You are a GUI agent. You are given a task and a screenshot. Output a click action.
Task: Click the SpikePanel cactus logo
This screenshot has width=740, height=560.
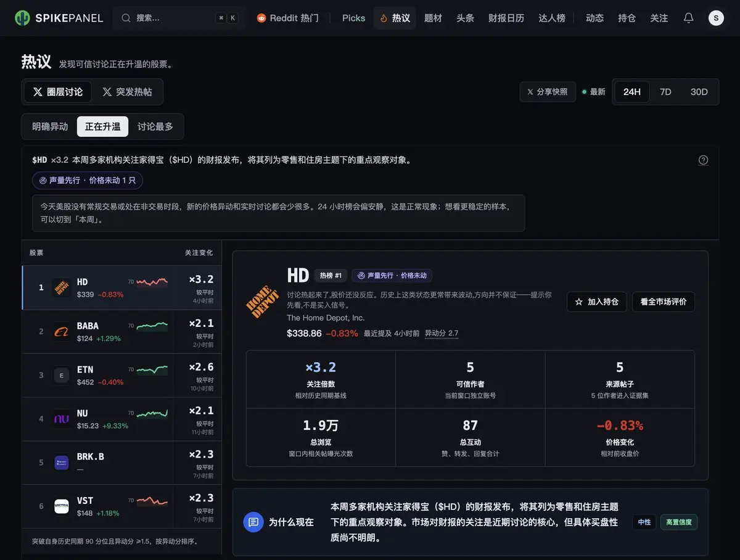coord(23,18)
